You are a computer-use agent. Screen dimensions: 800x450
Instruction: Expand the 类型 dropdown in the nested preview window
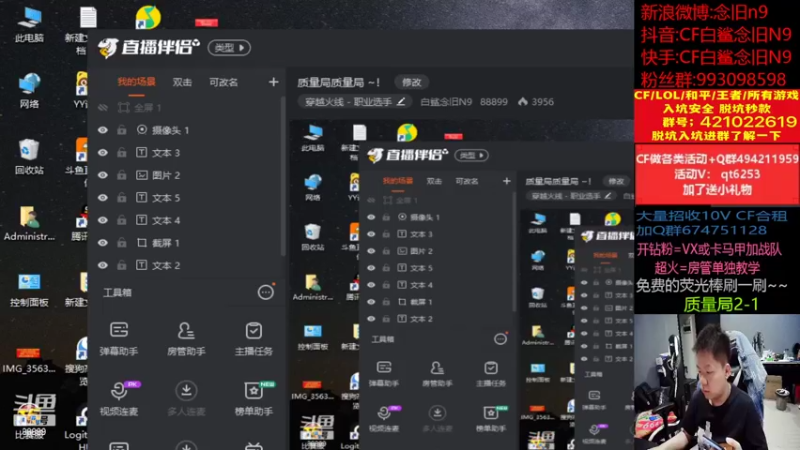[471, 155]
